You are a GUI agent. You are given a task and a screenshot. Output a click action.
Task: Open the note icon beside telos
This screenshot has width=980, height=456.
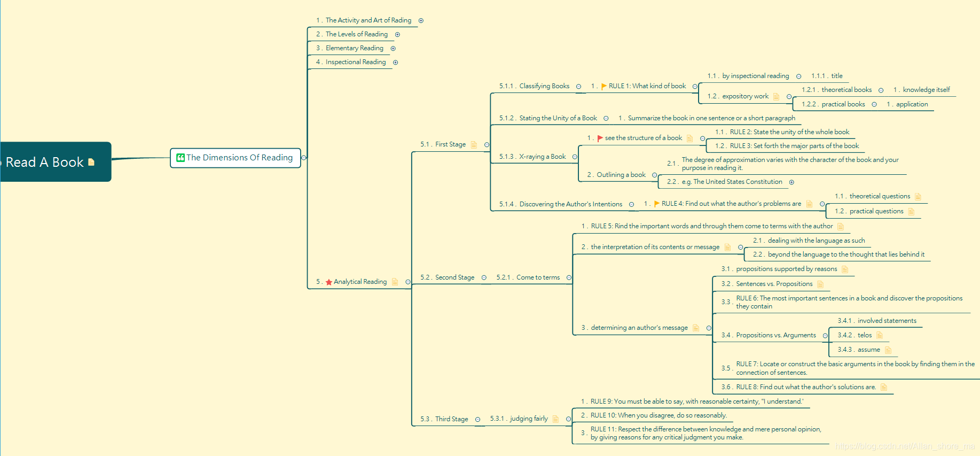[880, 335]
